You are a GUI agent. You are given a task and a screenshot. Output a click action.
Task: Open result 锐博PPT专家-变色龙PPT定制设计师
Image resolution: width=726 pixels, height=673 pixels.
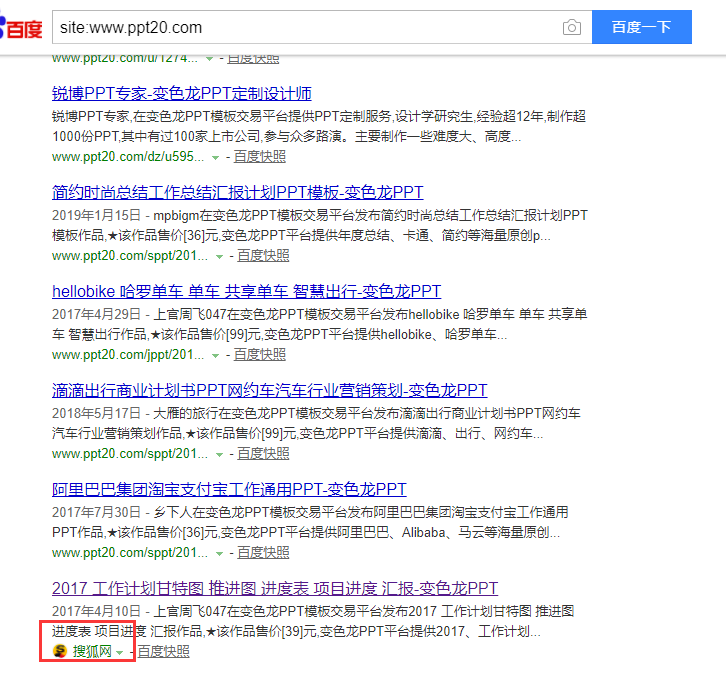(x=182, y=93)
